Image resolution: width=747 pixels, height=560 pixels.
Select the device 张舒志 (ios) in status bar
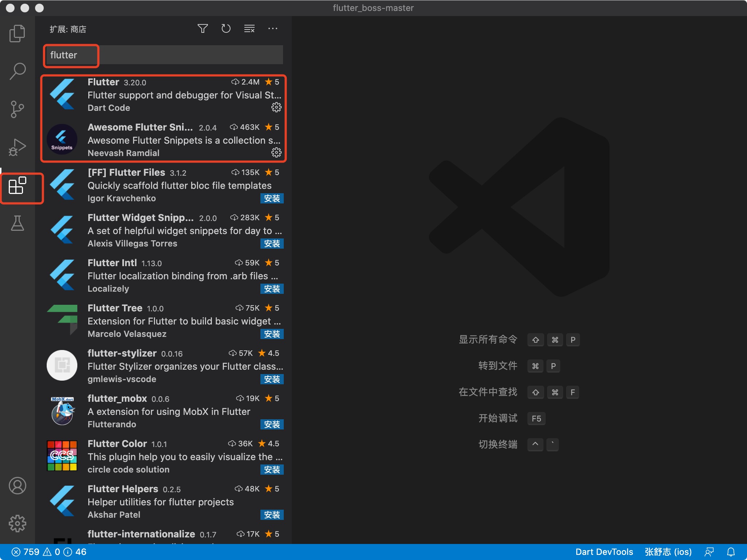[668, 552]
